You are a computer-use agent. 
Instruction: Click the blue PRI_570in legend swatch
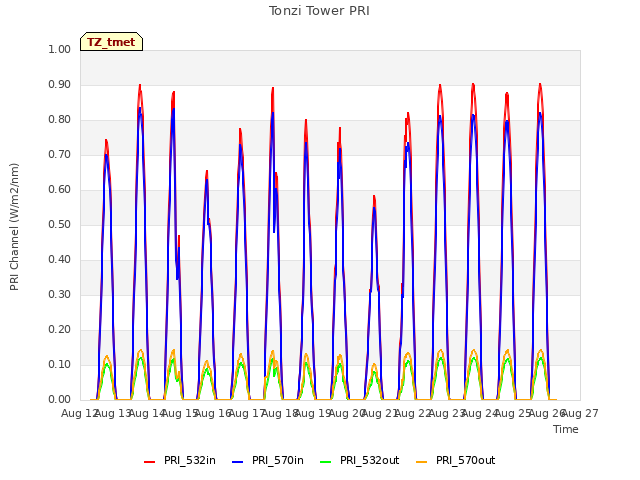click(x=238, y=462)
